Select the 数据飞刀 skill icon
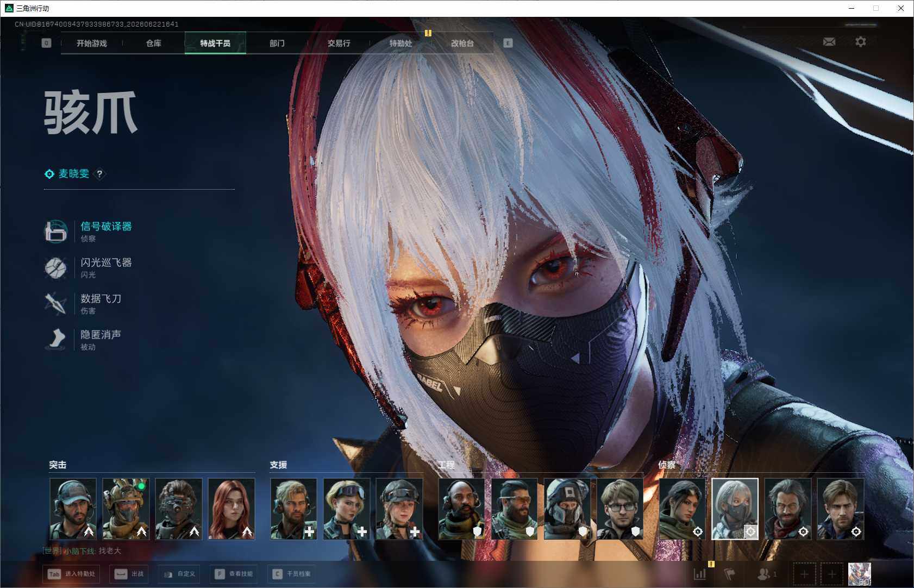This screenshot has width=914, height=588. pyautogui.click(x=55, y=304)
